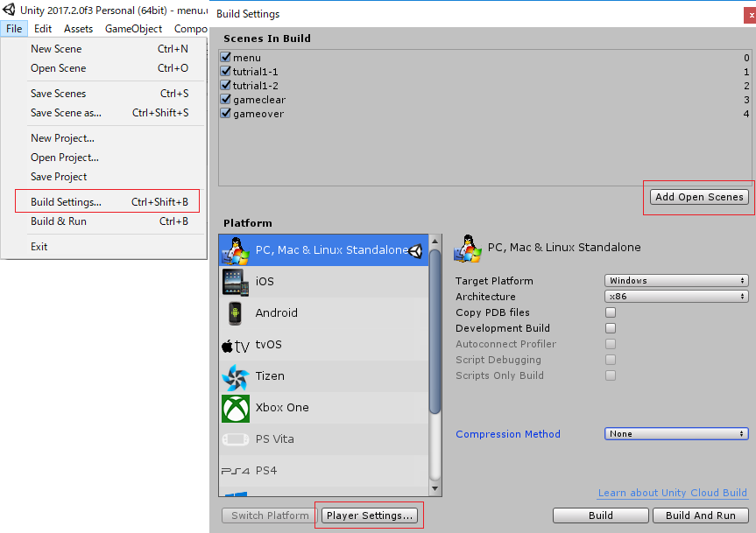
Task: Select the Xbox One platform label
Action: [x=282, y=408]
